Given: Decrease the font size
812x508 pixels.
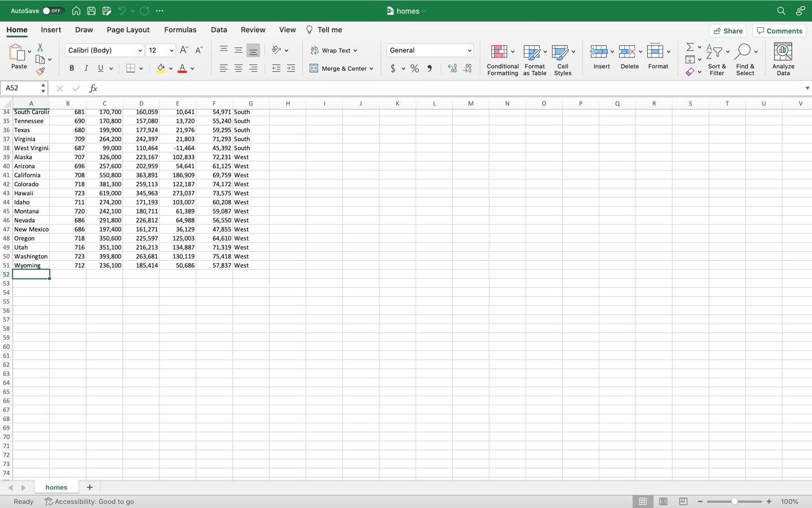Looking at the screenshot, I should [x=198, y=50].
